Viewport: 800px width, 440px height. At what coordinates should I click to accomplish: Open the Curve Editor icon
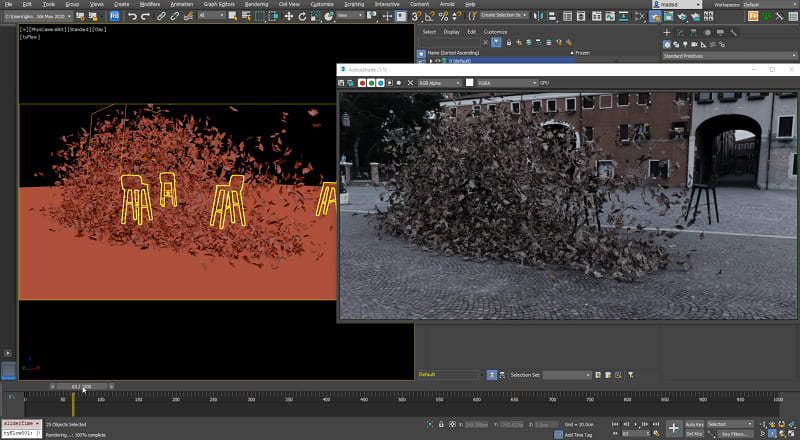point(610,16)
